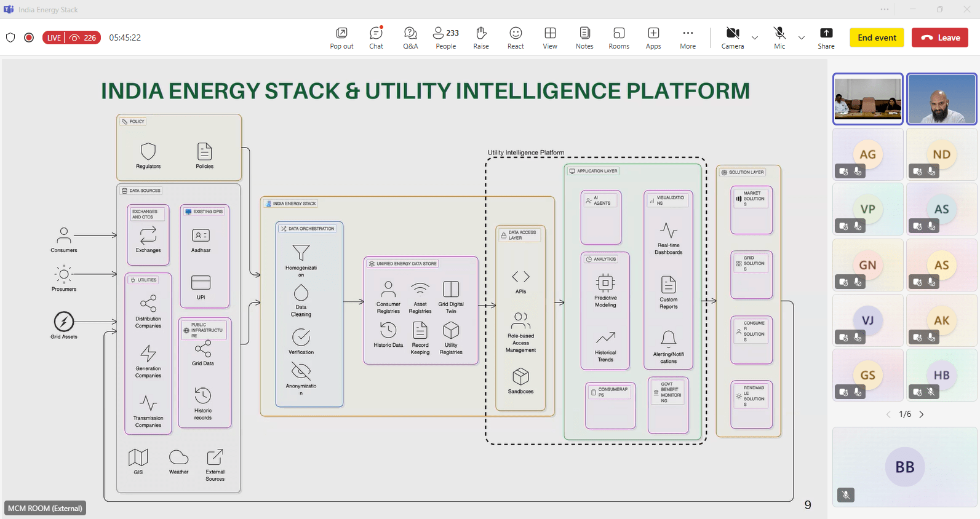Select participant BB large tile
Screen dimensions: 980x519
(904, 467)
